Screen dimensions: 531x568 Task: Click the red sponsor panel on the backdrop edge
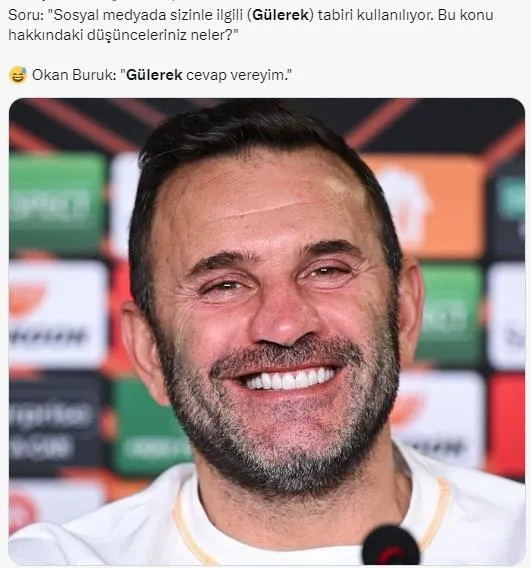506,425
